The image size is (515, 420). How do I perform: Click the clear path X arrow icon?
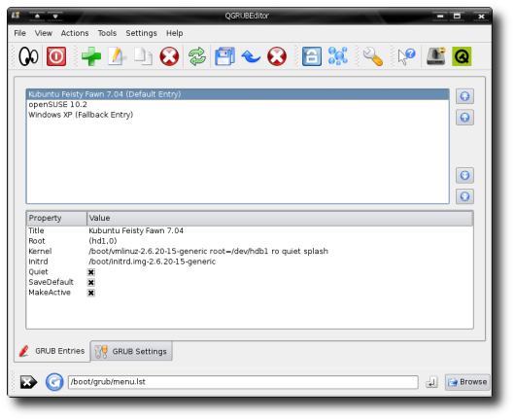tap(28, 382)
